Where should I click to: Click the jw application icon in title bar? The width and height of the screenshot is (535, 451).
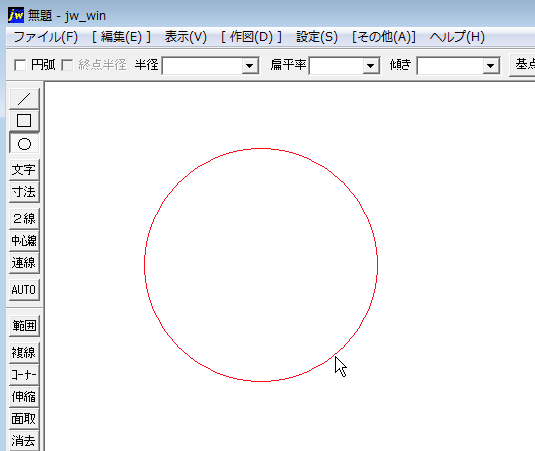(x=16, y=15)
